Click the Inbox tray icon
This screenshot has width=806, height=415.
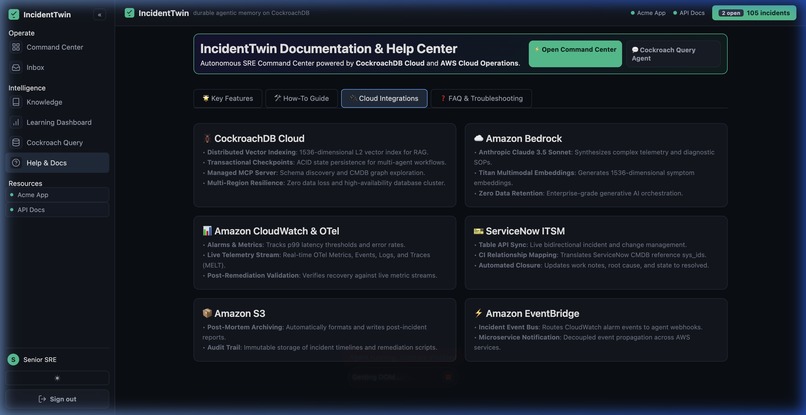16,67
